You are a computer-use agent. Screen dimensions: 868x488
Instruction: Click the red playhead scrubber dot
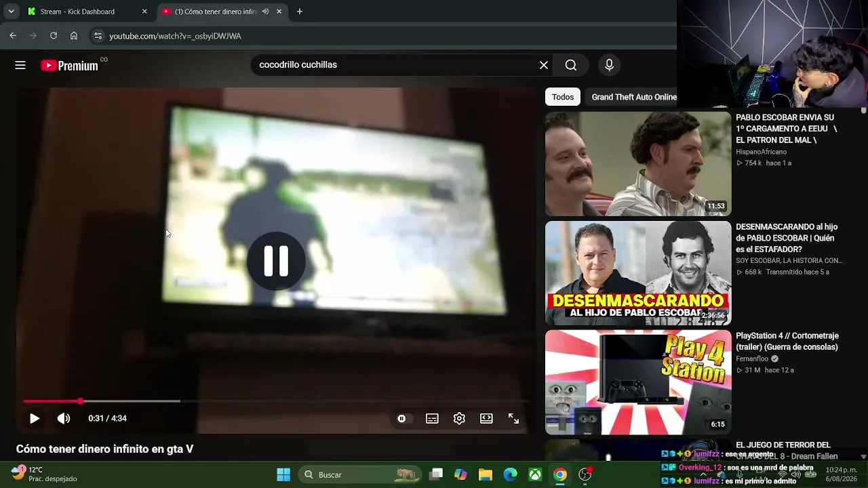80,401
